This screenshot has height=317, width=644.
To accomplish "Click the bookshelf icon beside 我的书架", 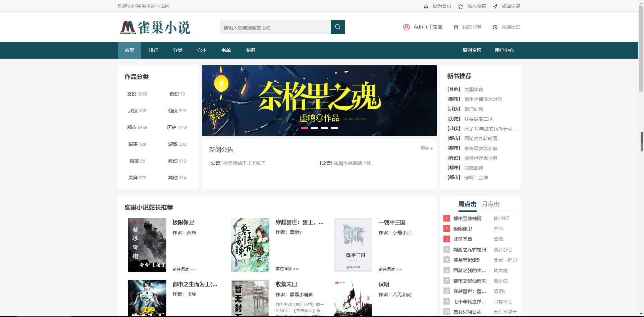I will (x=456, y=27).
